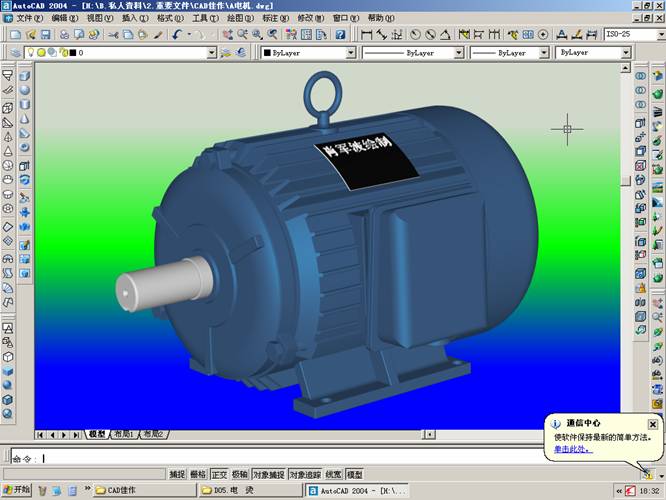Toggle 栅格 grid display in status bar

(198, 475)
